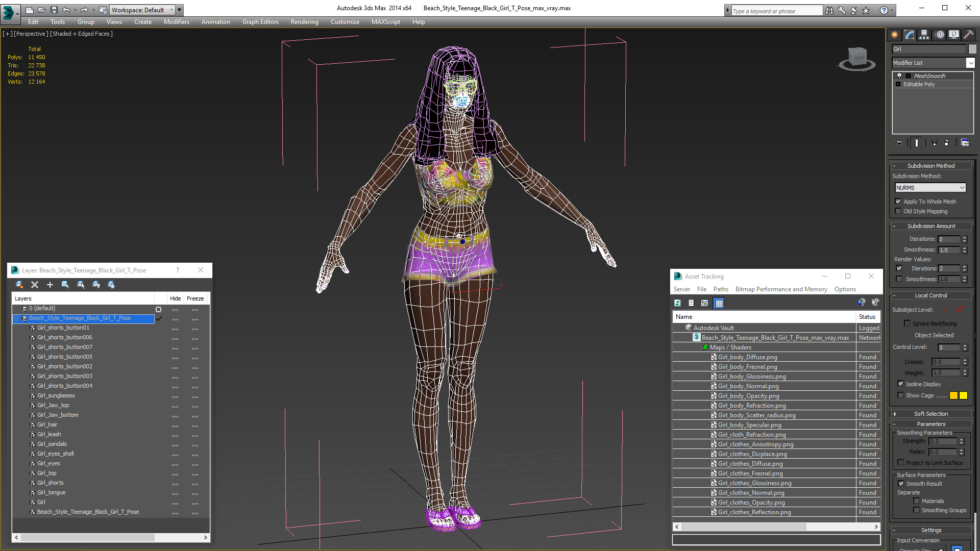Click the Project Folder icon in quick access toolbar
The image size is (980, 551).
[x=103, y=10]
